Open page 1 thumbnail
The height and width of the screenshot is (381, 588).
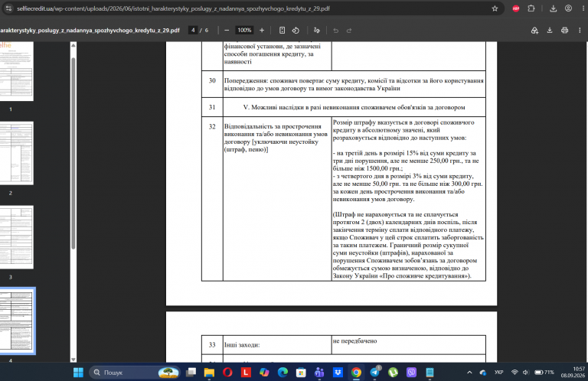pyautogui.click(x=16, y=71)
